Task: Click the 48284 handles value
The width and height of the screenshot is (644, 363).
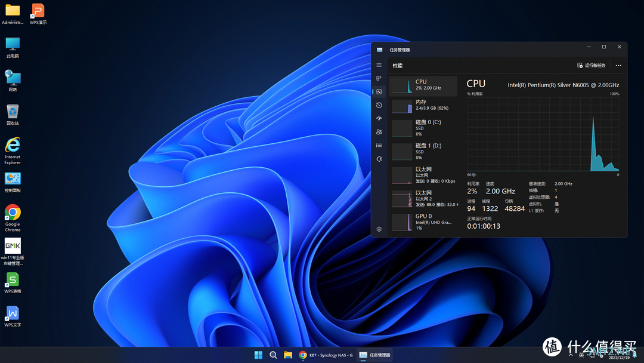Action: coord(515,209)
